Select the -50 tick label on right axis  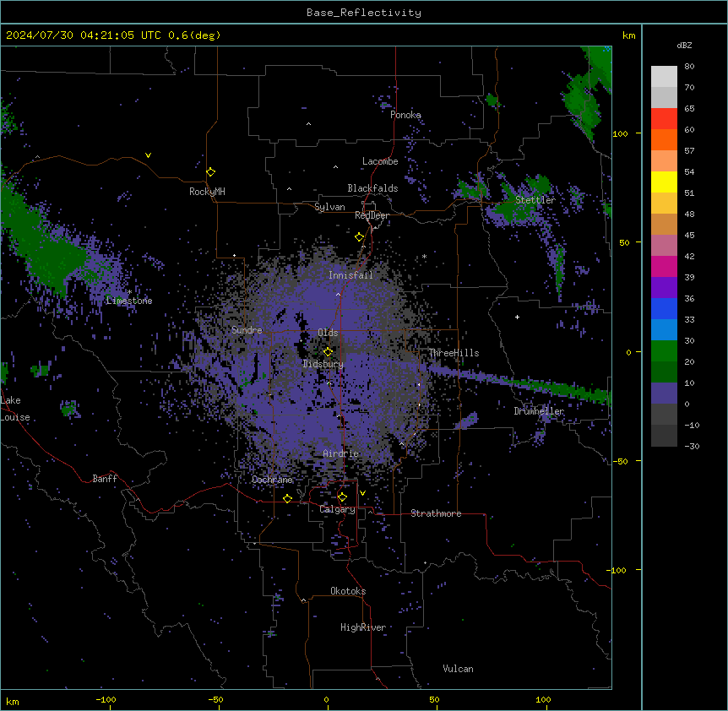tap(620, 461)
